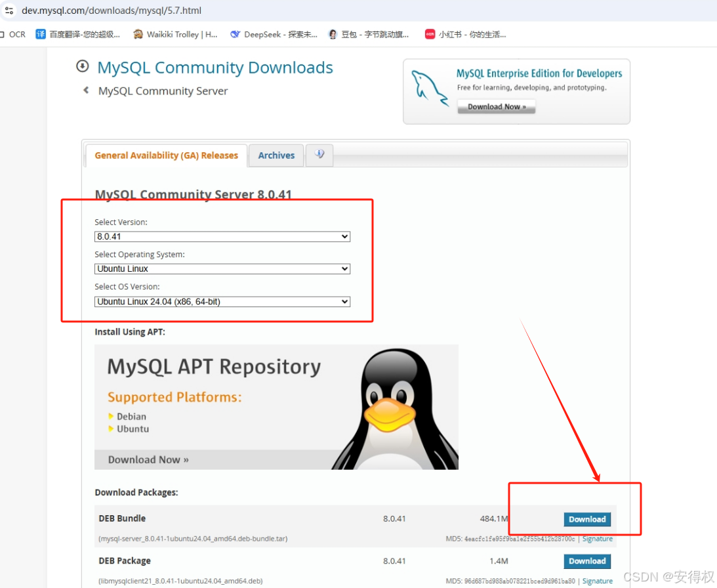Open Signature link for DEB Package
717x588 pixels.
597,581
